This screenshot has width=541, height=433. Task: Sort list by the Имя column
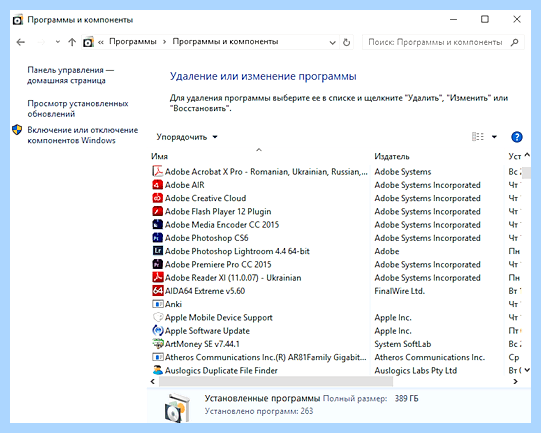pyautogui.click(x=159, y=156)
